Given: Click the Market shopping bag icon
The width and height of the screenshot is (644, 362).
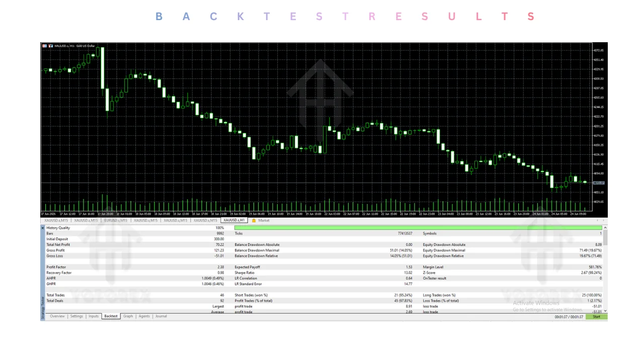Looking at the screenshot, I should [254, 220].
